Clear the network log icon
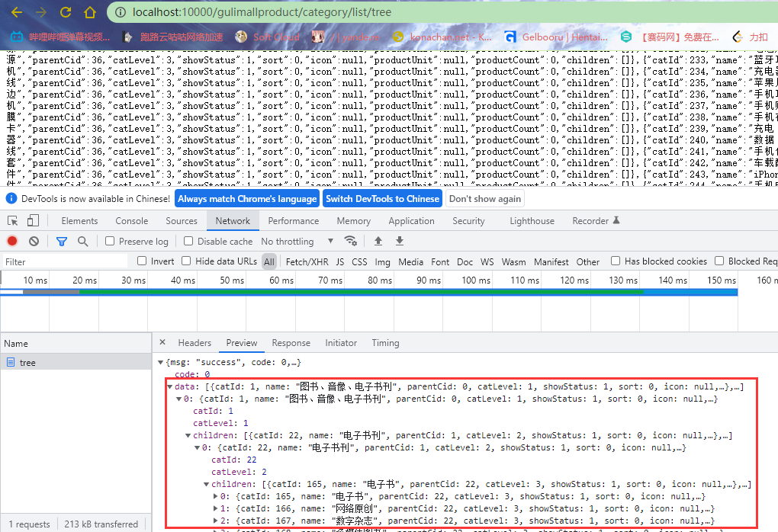 pyautogui.click(x=34, y=241)
